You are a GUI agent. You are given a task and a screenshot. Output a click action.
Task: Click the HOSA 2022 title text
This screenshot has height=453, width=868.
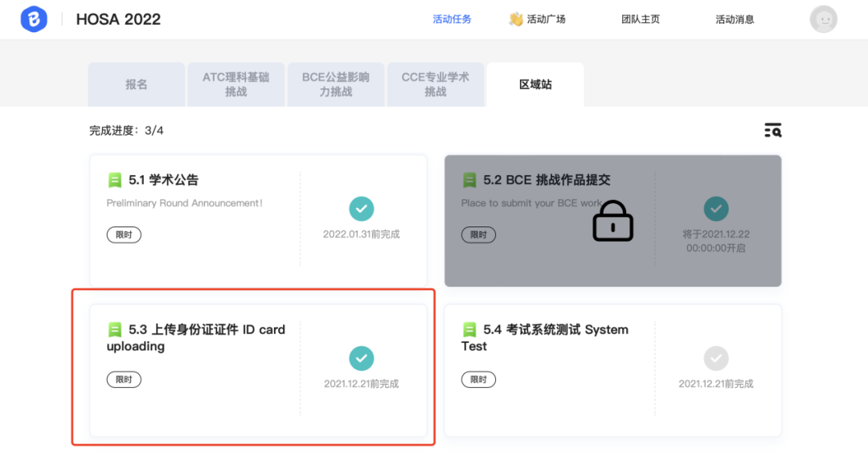pos(118,19)
